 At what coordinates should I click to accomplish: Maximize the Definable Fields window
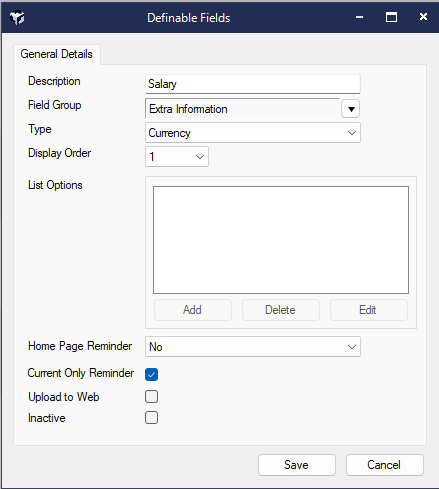click(391, 17)
